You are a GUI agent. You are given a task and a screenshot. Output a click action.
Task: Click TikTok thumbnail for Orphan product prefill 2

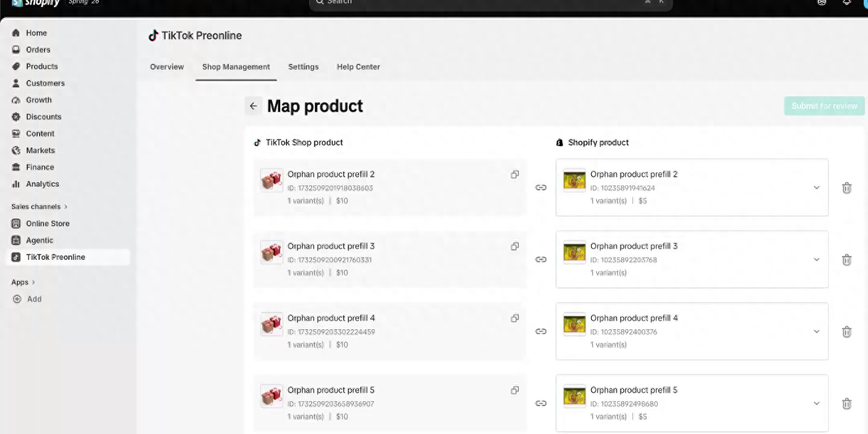coord(272,180)
